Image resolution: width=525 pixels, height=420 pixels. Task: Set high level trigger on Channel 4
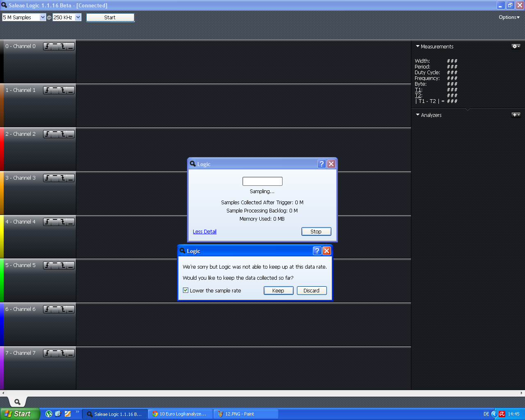pos(55,222)
